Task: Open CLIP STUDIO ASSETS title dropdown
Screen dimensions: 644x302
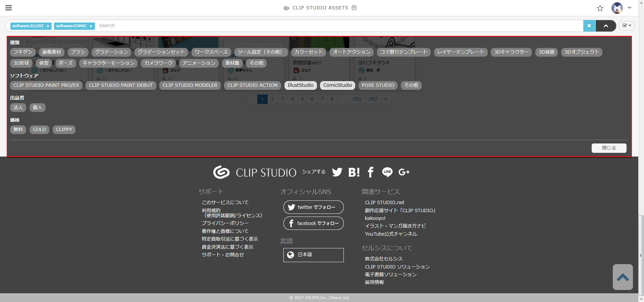Action: (x=354, y=8)
